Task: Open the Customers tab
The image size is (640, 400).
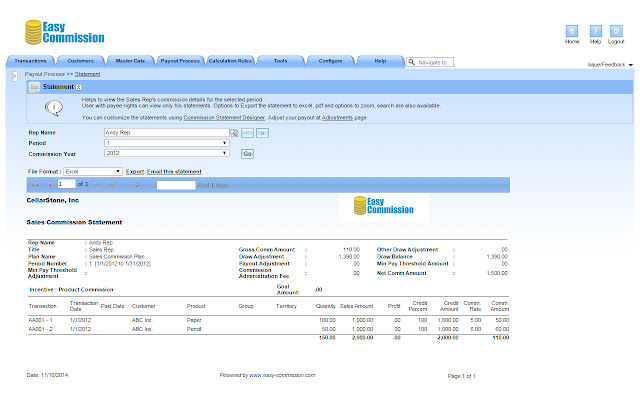Action: (80, 61)
